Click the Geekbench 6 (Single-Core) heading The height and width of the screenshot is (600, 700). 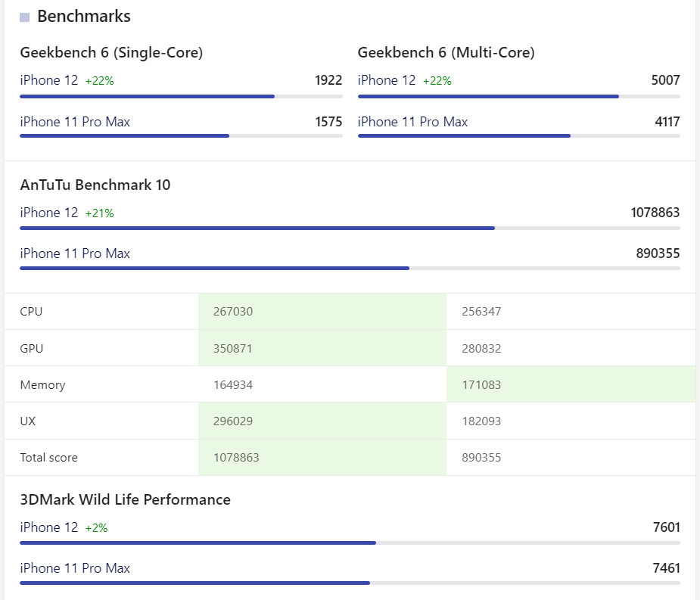tap(111, 53)
